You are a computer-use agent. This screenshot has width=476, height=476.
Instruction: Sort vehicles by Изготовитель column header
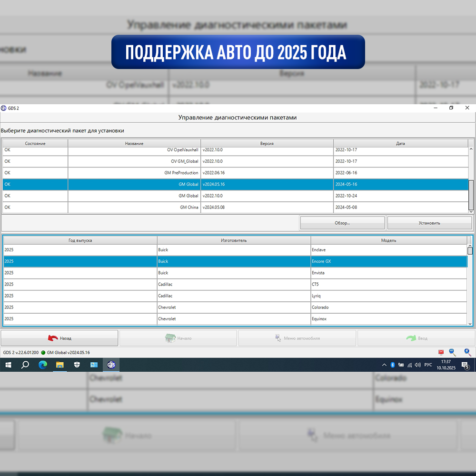tap(234, 240)
